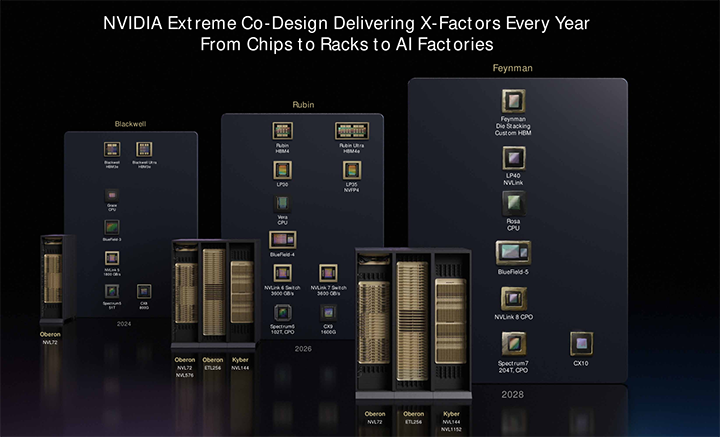This screenshot has height=437, width=720.
Task: Select the Rosa CPU chip
Action: coord(513,205)
